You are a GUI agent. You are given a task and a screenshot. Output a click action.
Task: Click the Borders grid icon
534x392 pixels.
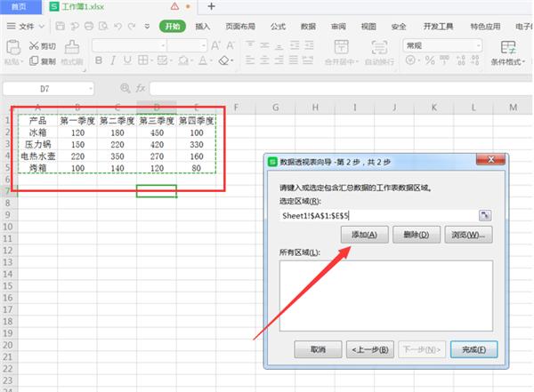pyautogui.click(x=143, y=60)
